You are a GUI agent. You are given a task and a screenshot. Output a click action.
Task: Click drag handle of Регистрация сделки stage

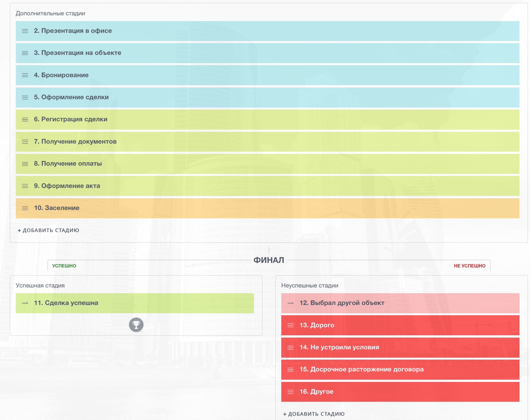coord(25,120)
